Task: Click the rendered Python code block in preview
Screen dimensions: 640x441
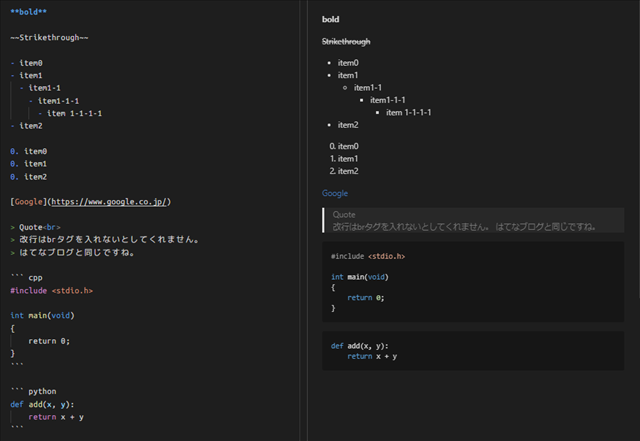Action: pos(473,351)
